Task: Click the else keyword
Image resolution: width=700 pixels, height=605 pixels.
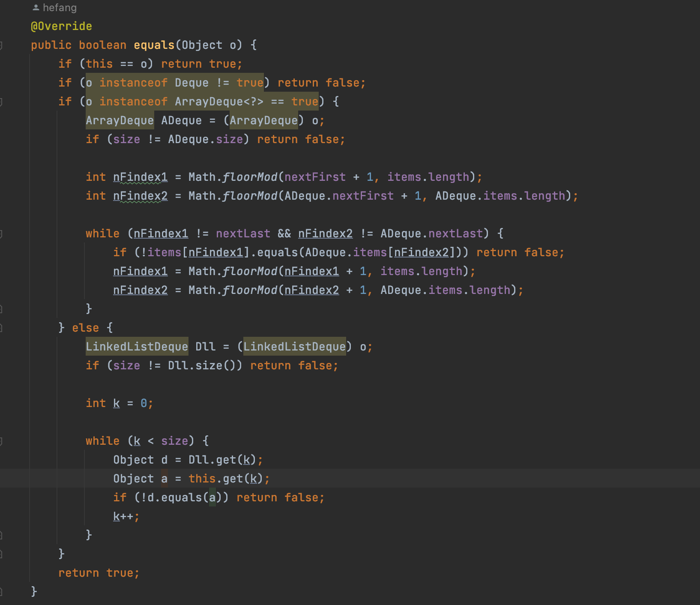Action: [x=85, y=328]
